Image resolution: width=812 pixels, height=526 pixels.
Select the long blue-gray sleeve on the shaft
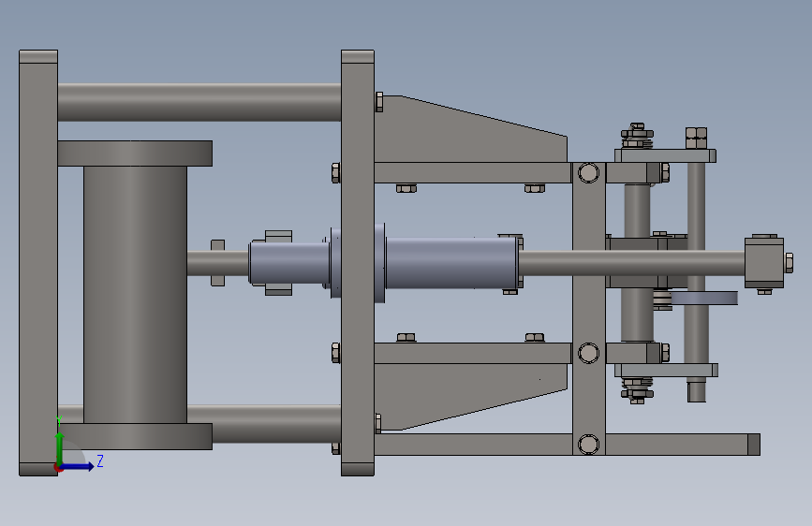451,263
